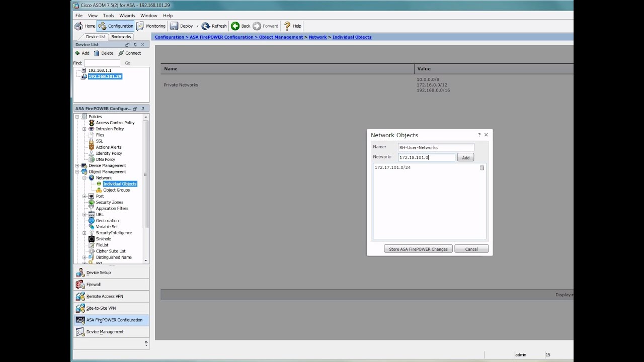The height and width of the screenshot is (362, 644).
Task: Open the Window menu
Action: (149, 16)
